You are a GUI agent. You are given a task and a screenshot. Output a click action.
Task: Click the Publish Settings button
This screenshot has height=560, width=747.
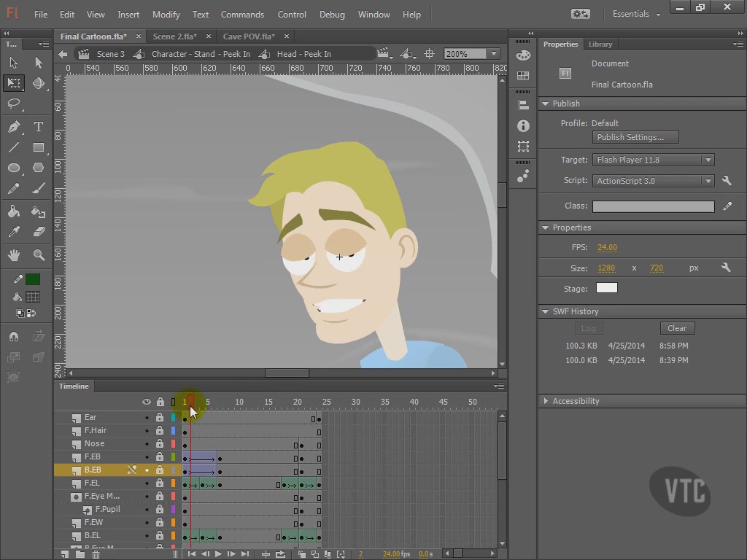(x=635, y=137)
